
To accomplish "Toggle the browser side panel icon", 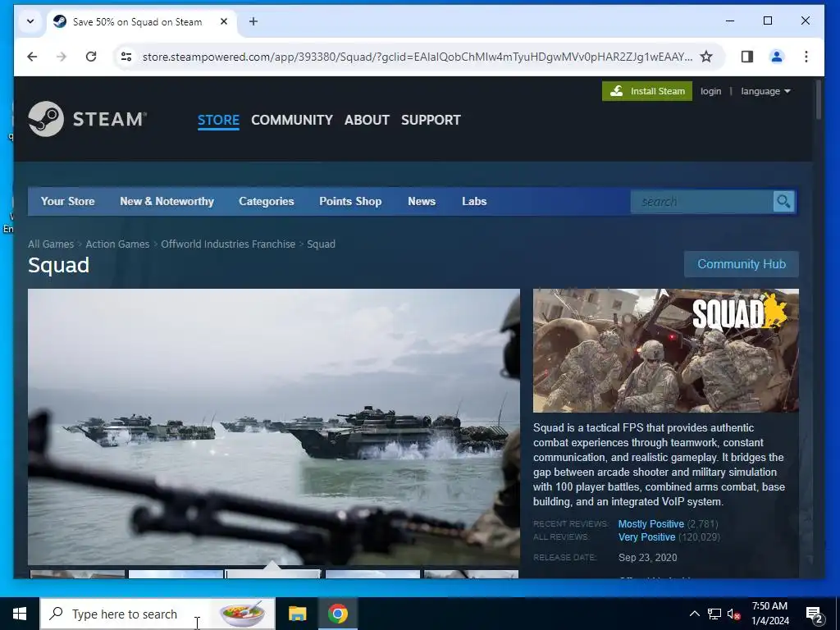I will pyautogui.click(x=746, y=57).
